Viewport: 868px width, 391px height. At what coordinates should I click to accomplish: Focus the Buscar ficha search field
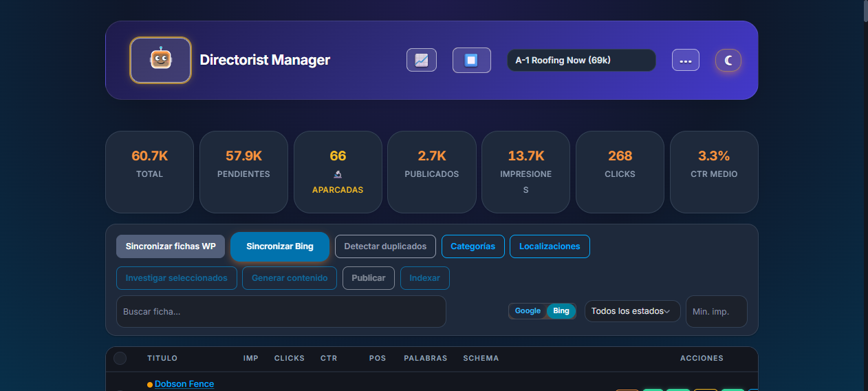click(281, 312)
